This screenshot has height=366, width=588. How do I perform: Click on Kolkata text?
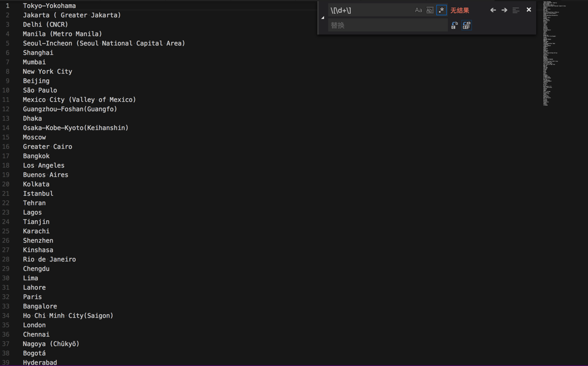36,184
